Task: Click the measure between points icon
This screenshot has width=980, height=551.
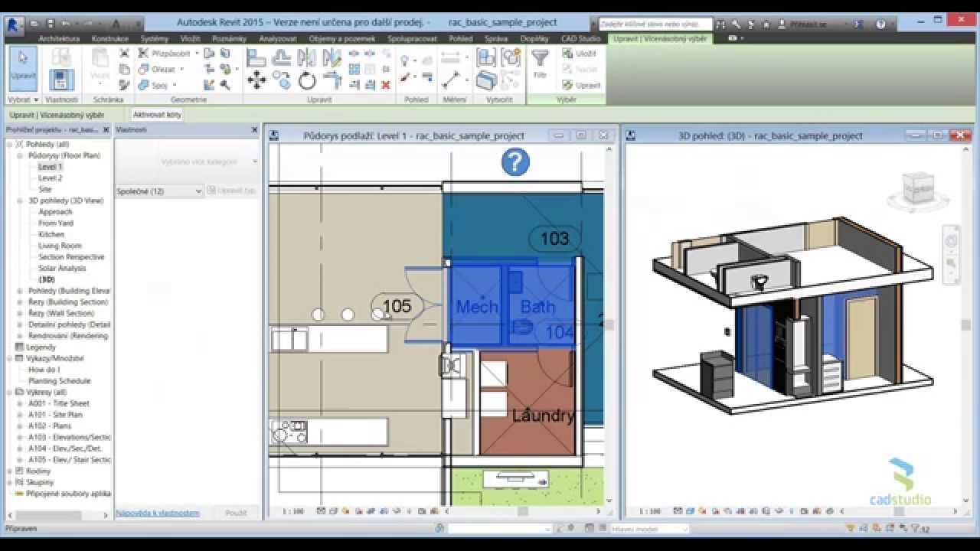Action: point(451,80)
